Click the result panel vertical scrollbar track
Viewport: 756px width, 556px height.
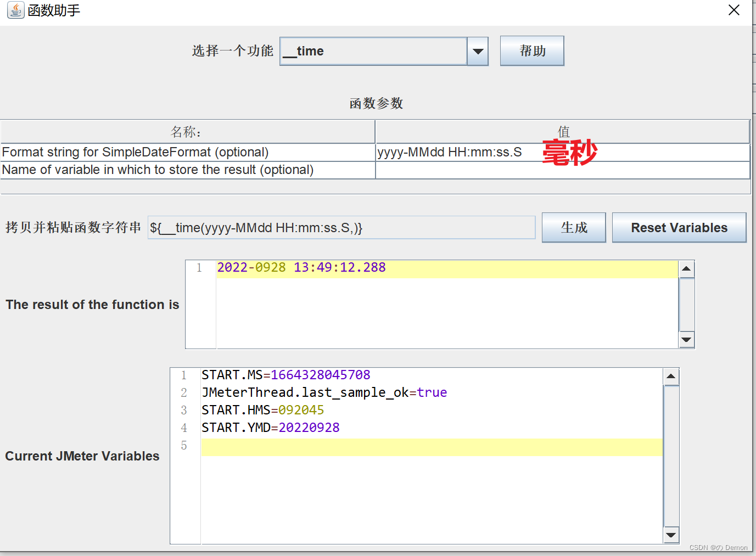point(686,305)
